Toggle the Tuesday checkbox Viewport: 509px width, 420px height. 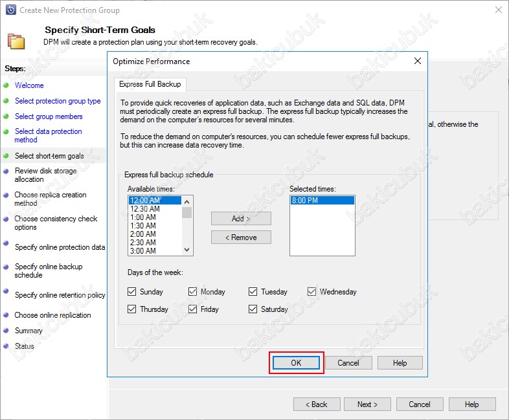pos(253,292)
